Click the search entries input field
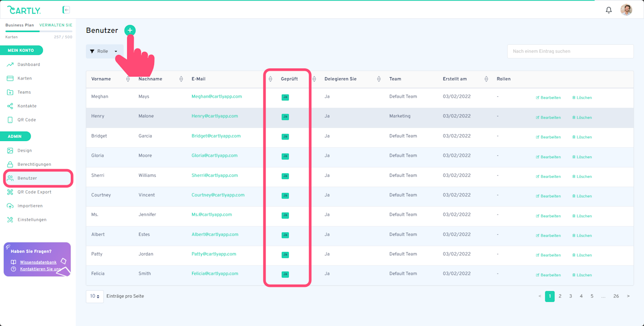 570,51
